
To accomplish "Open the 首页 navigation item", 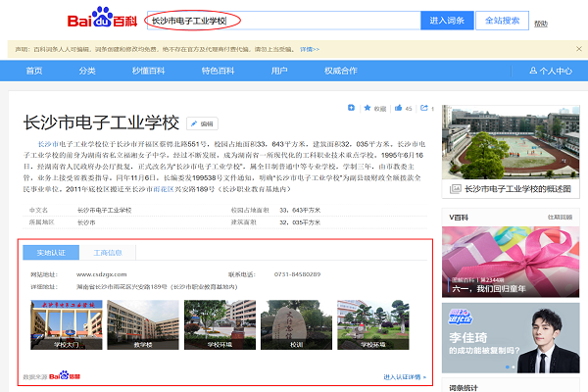I will pos(34,71).
